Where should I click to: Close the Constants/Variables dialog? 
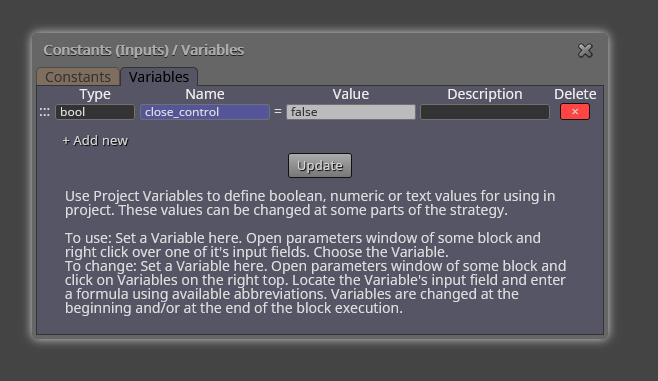(585, 50)
